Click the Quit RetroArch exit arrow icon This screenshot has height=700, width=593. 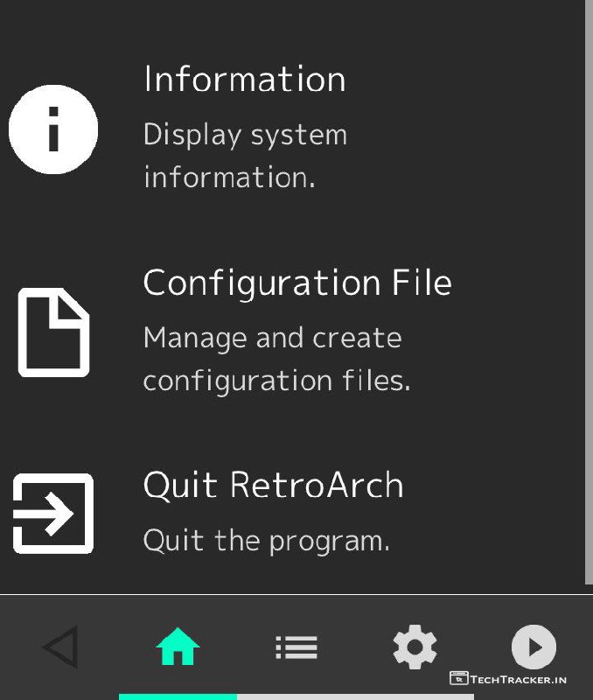point(53,514)
